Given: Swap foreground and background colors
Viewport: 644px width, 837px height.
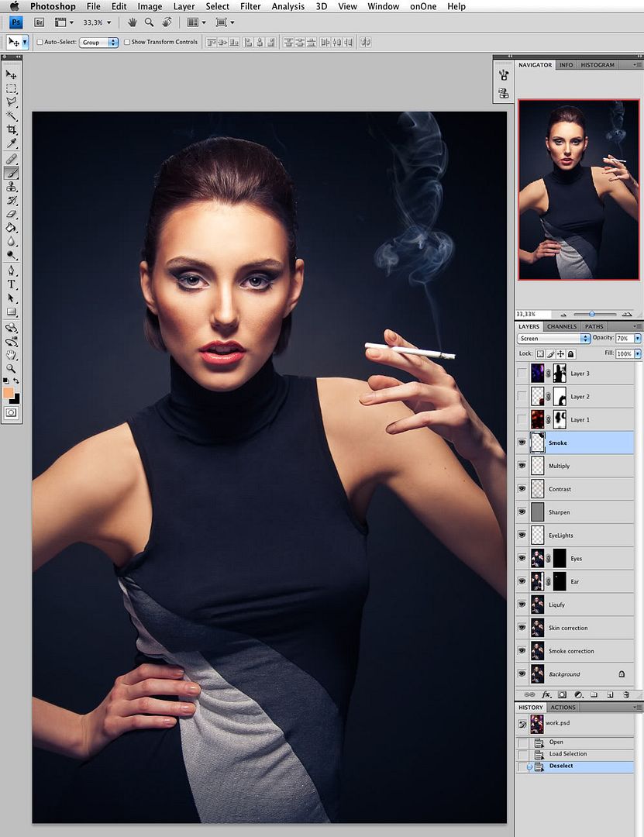Looking at the screenshot, I should (16, 381).
